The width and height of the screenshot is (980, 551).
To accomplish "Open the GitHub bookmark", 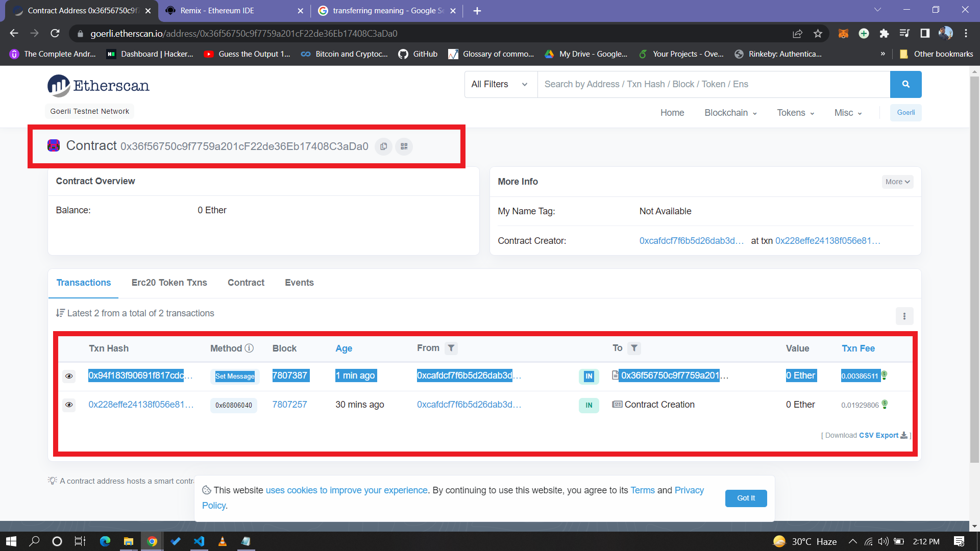I will pos(418,54).
